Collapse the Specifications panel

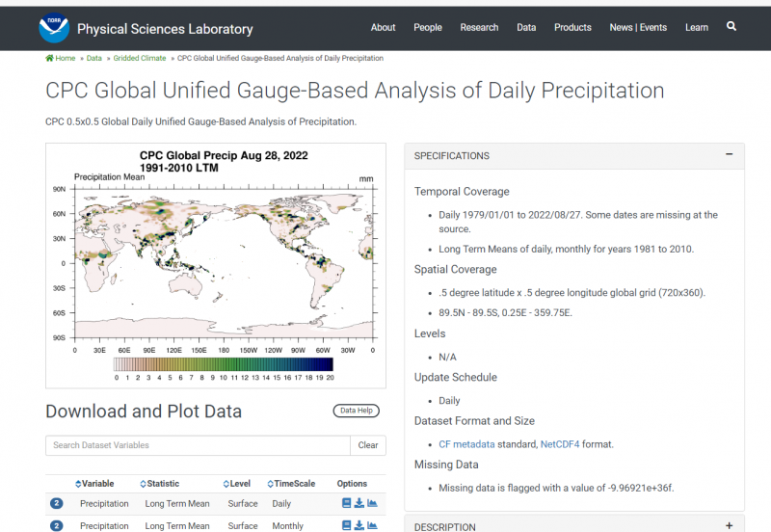pyautogui.click(x=729, y=155)
